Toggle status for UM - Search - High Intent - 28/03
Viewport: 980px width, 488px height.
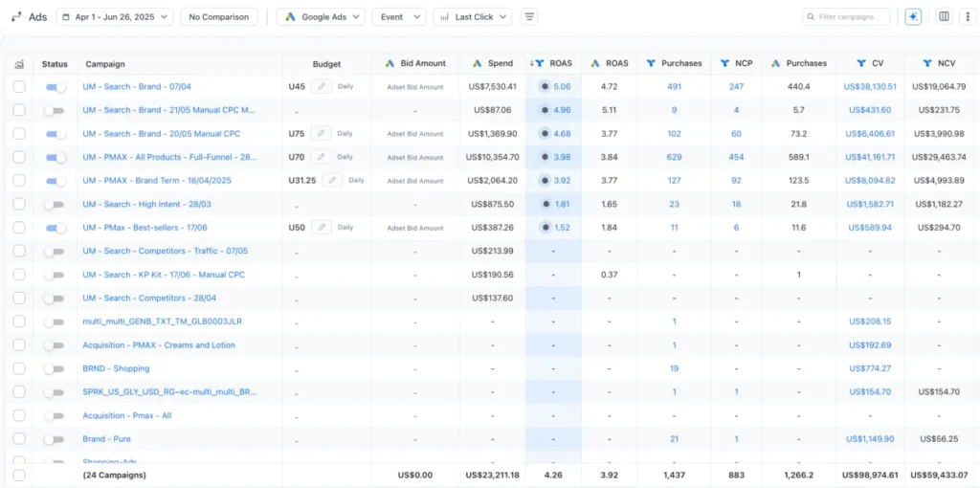coord(55,204)
